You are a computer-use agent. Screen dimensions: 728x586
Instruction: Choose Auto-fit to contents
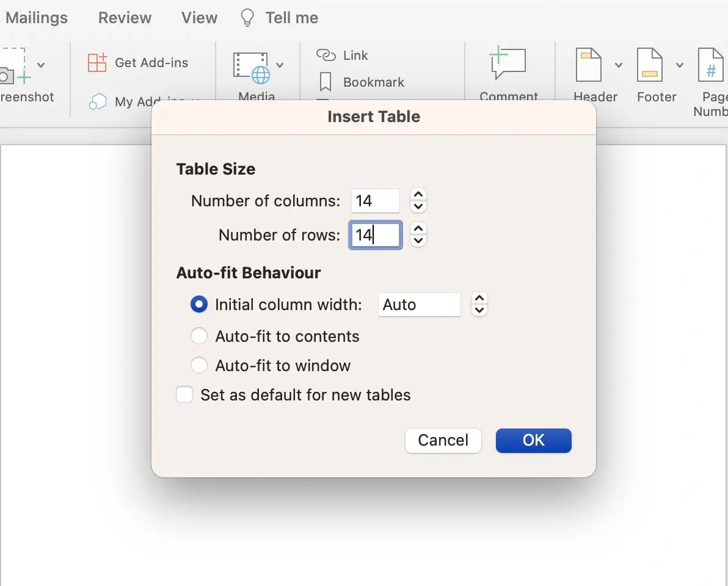point(198,336)
